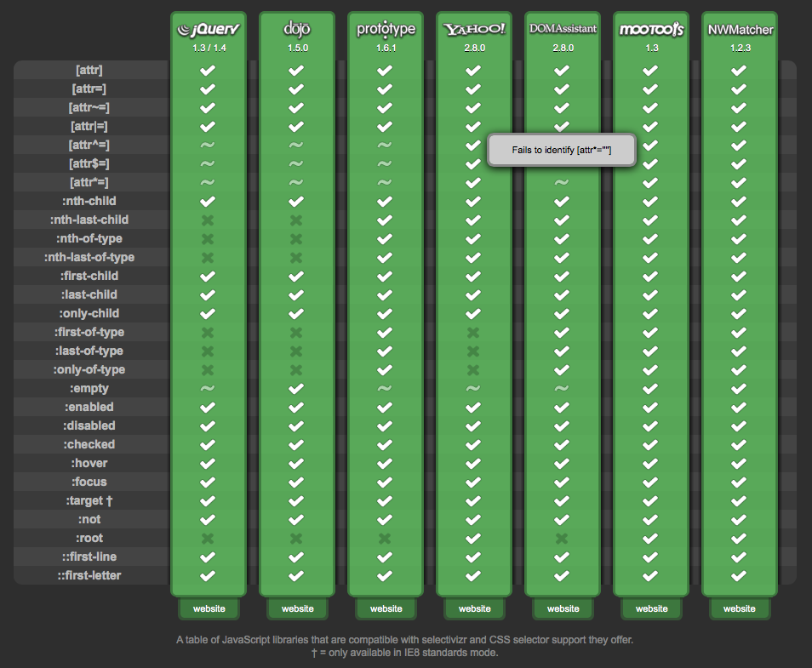Click the 'Fails to identify' tooltip

(561, 150)
